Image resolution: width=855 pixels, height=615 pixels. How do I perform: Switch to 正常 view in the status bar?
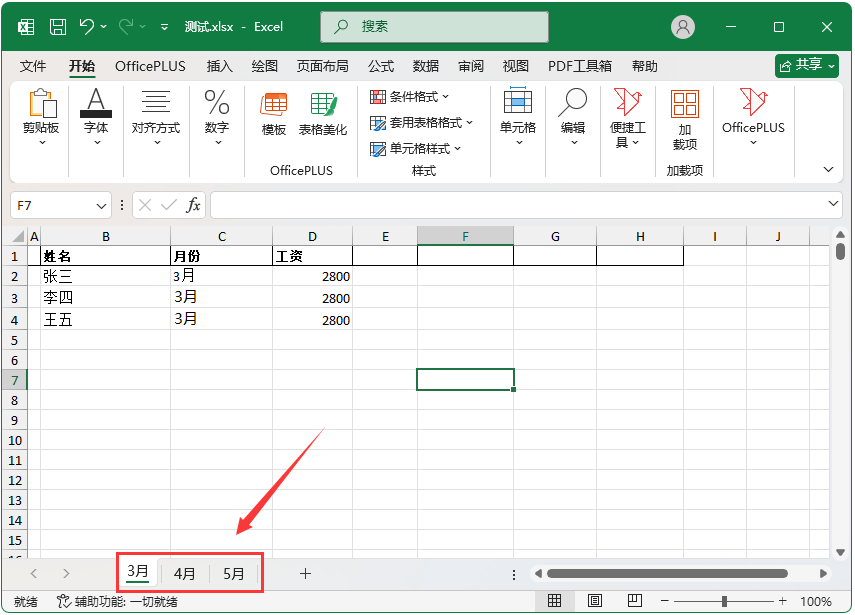click(x=555, y=601)
